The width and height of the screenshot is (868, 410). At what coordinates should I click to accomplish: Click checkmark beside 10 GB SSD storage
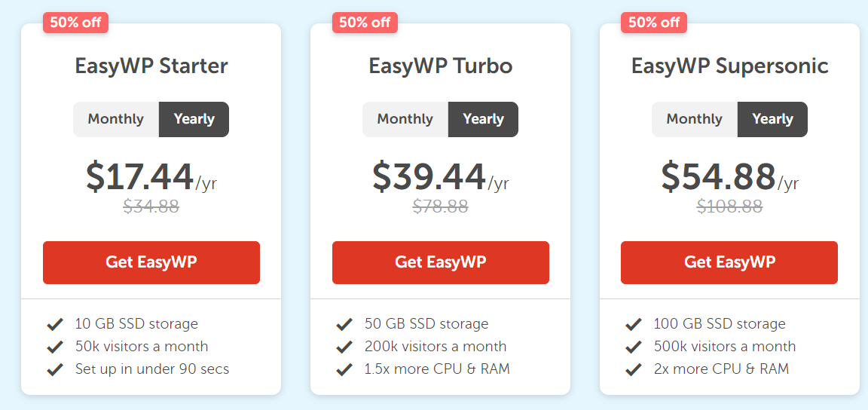(55, 324)
